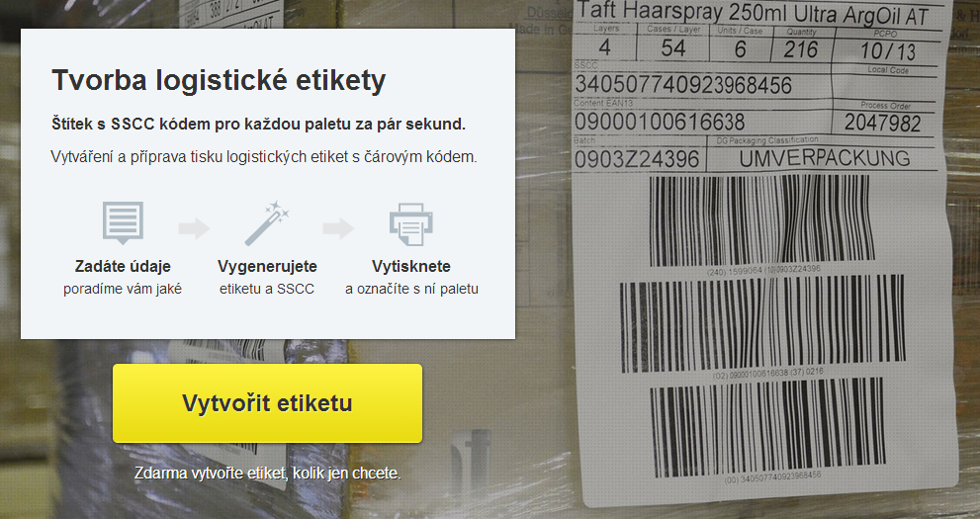This screenshot has width=980, height=519.
Task: Click the yellow Vytvořit etiketu button
Action: pyautogui.click(x=268, y=403)
